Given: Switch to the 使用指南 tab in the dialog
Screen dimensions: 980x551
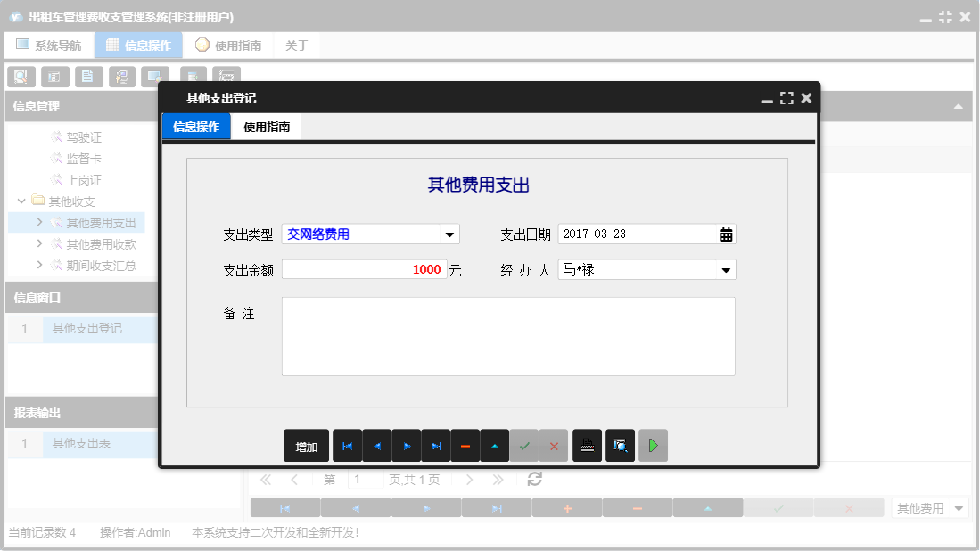Looking at the screenshot, I should pyautogui.click(x=267, y=127).
